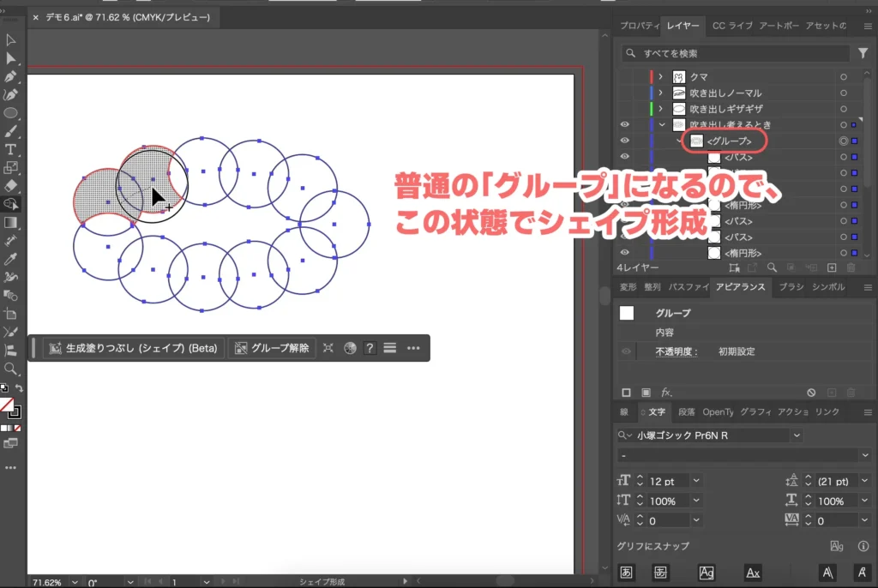Select the Type tool

tap(11, 149)
